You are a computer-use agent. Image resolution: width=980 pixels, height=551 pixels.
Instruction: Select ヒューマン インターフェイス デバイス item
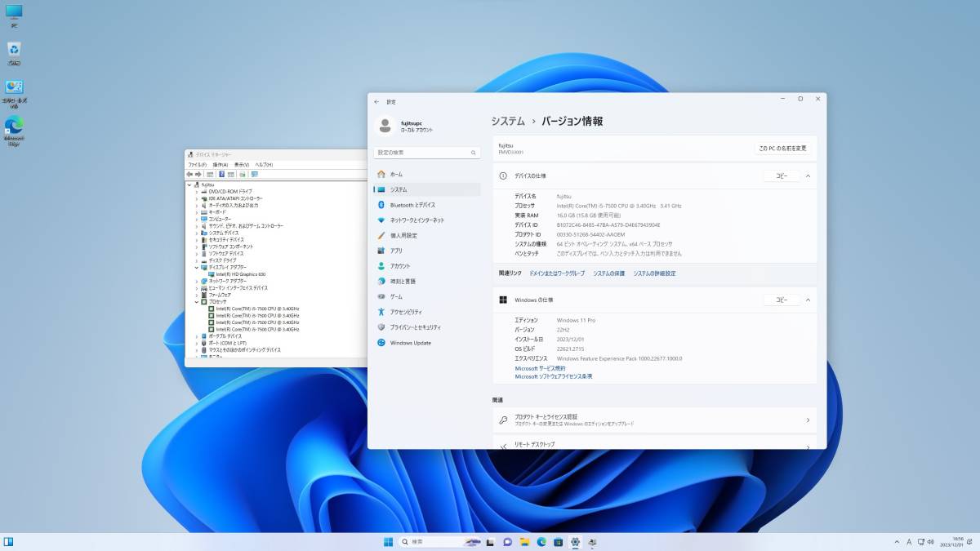click(x=238, y=287)
